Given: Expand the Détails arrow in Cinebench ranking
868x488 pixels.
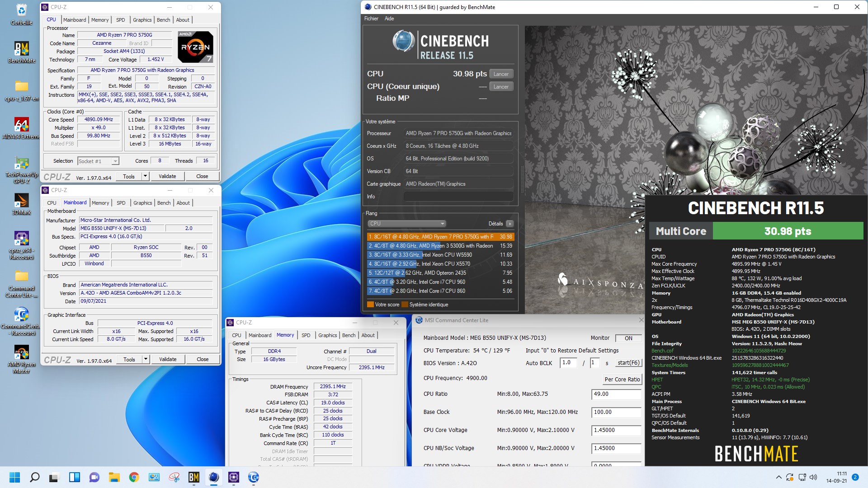Looking at the screenshot, I should coord(510,224).
